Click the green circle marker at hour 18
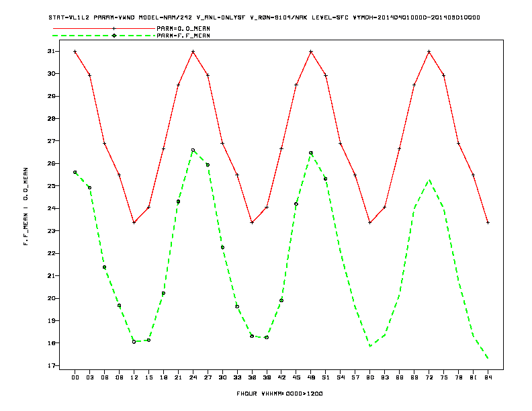The width and height of the screenshot is (532, 411). [163, 293]
